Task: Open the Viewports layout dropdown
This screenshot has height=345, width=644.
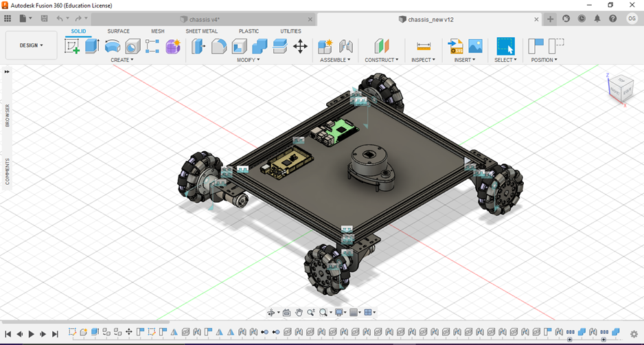Action: pyautogui.click(x=369, y=313)
